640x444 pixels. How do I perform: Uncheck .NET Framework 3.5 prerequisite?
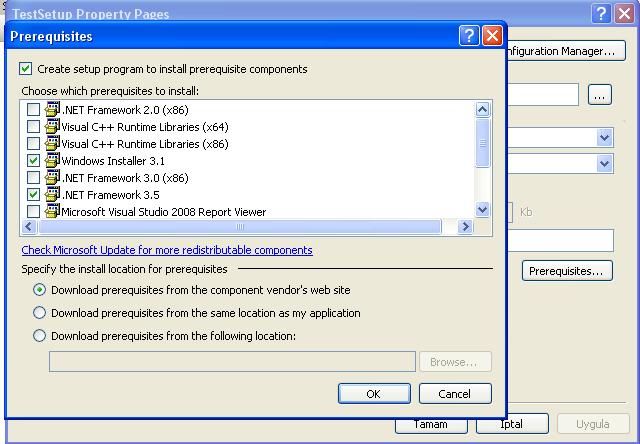[x=33, y=195]
